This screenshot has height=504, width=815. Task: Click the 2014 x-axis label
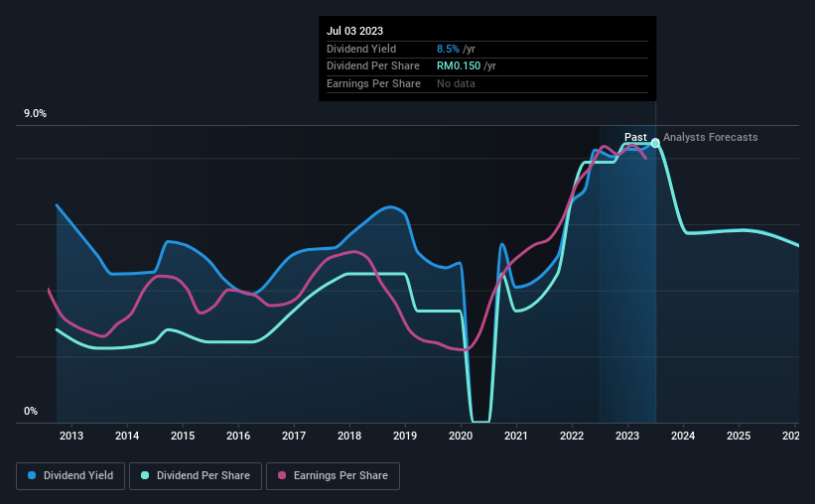click(x=127, y=436)
